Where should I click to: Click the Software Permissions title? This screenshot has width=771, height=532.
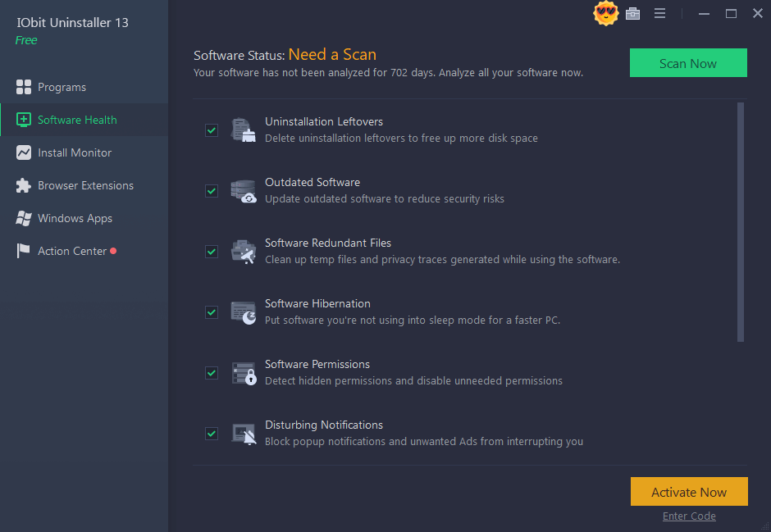click(317, 365)
